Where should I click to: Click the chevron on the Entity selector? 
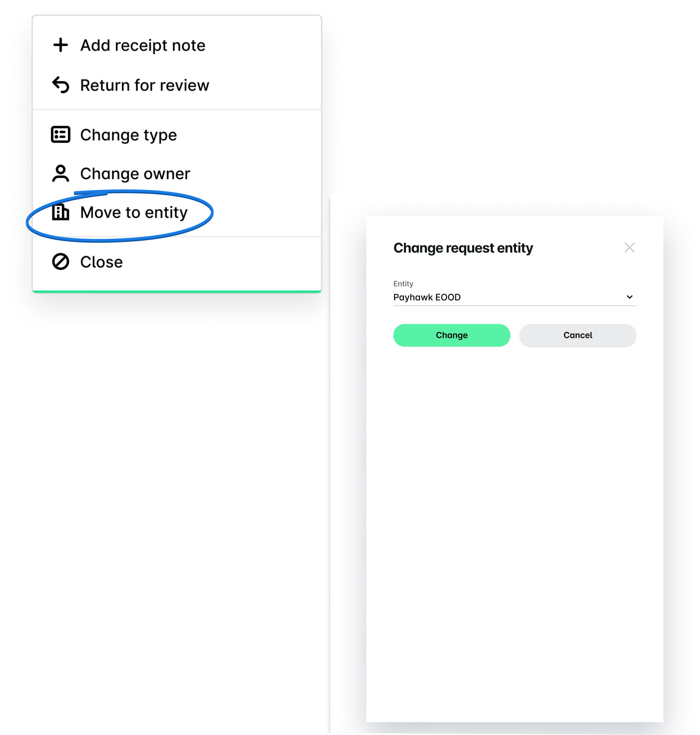pyautogui.click(x=629, y=297)
